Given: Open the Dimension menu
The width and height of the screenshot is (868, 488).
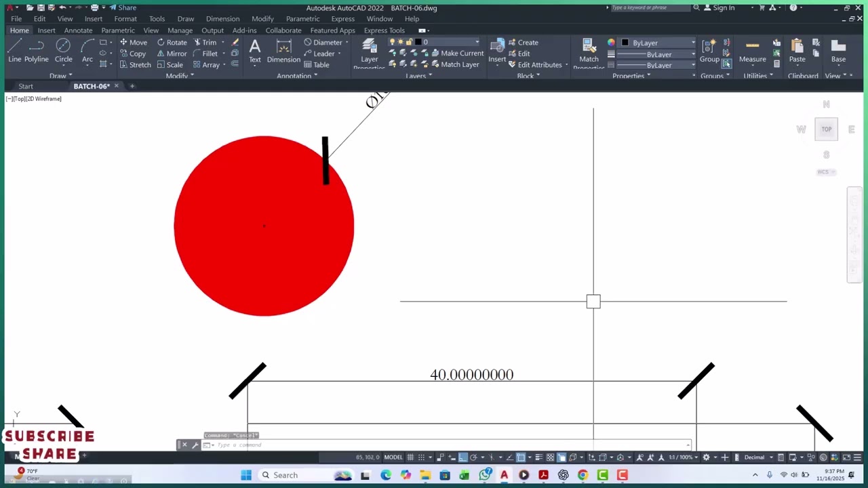Looking at the screenshot, I should [x=222, y=19].
